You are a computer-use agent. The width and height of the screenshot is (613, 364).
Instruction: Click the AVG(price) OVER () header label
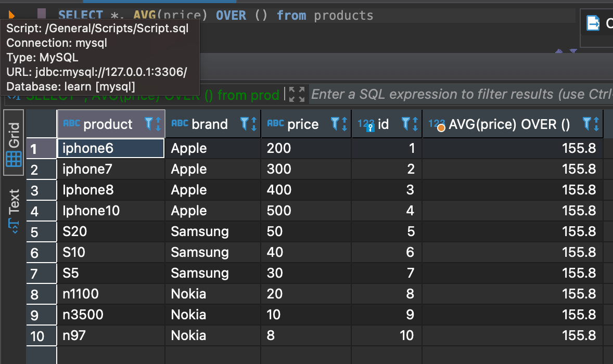509,124
